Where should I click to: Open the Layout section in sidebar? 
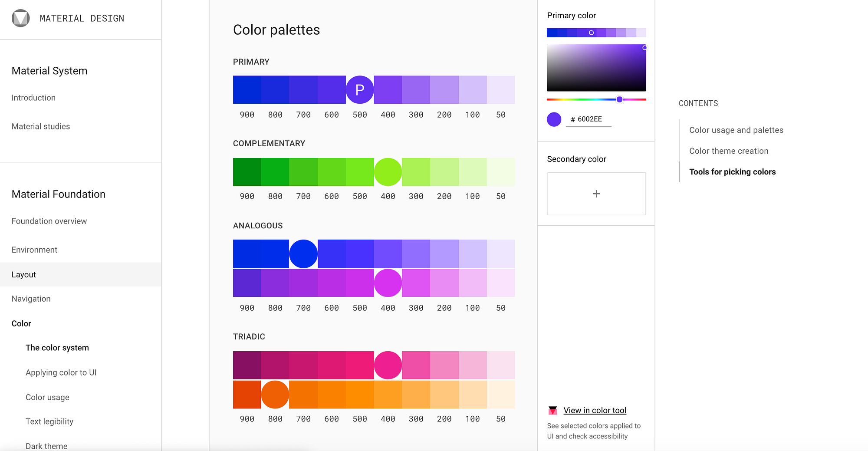(24, 275)
